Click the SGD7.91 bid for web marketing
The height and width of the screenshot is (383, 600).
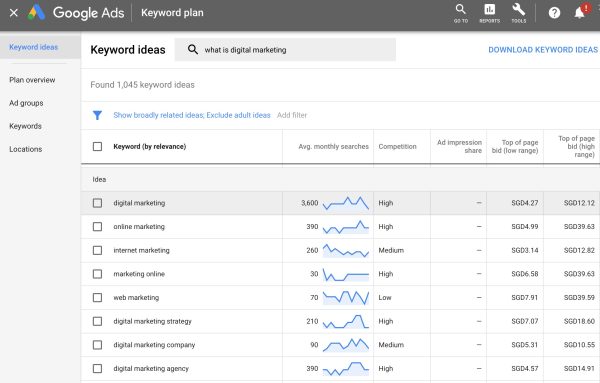(525, 298)
